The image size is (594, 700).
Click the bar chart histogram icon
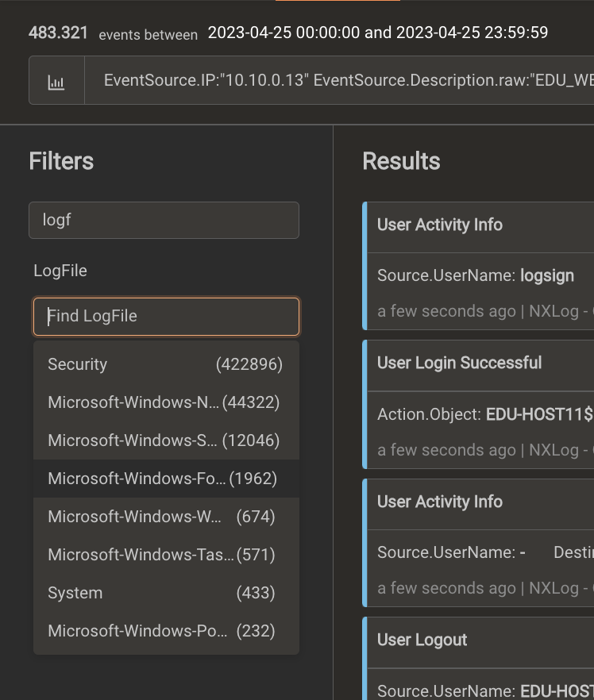coord(56,81)
